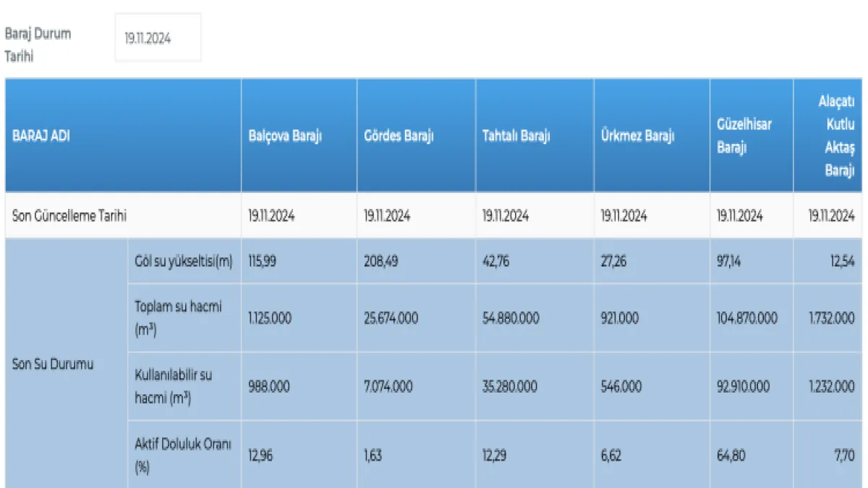Select Gördes's 1,63 fill rate cell
The image size is (868, 488).
point(373,456)
